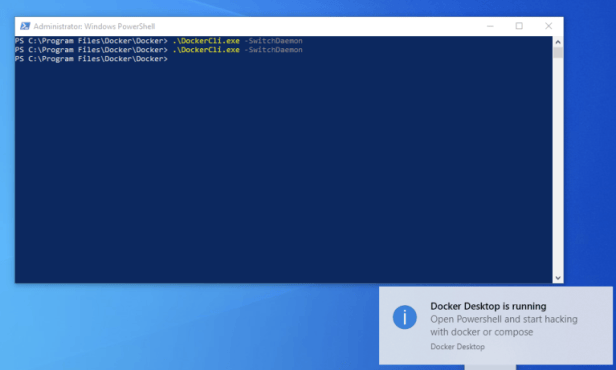This screenshot has height=370, width=616.
Task: Click the PowerShell icon in the title bar
Action: coord(25,26)
